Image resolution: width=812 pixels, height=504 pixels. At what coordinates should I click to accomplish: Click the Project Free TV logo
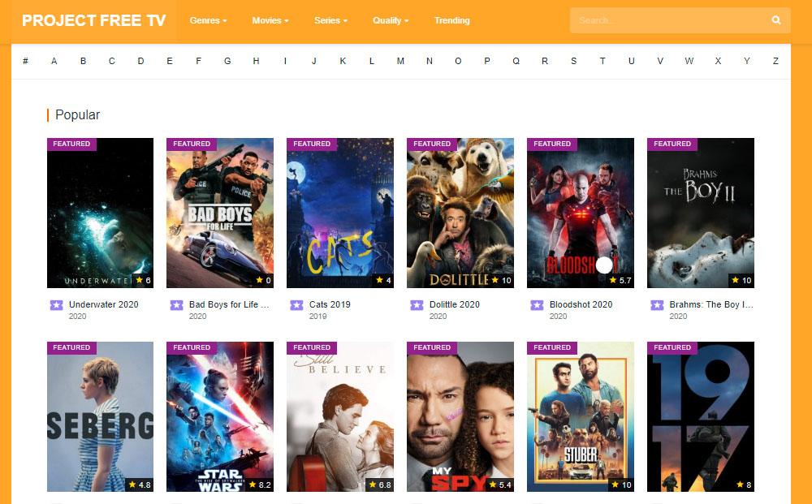click(x=93, y=20)
